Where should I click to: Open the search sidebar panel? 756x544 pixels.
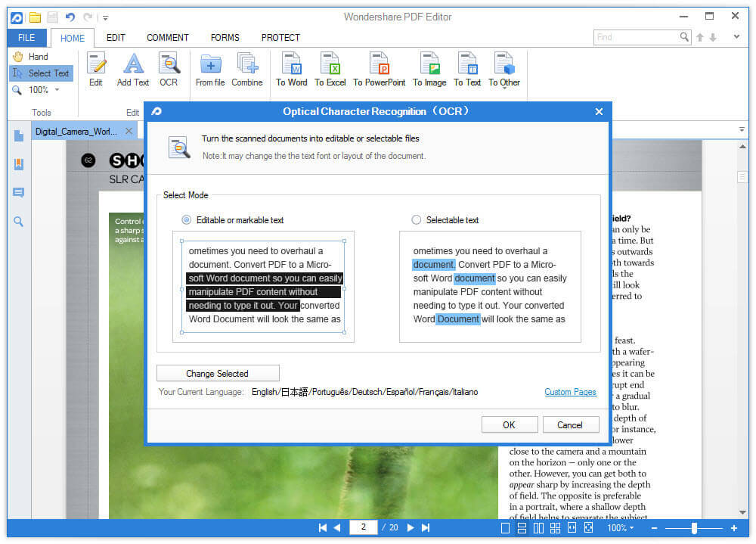coord(19,222)
